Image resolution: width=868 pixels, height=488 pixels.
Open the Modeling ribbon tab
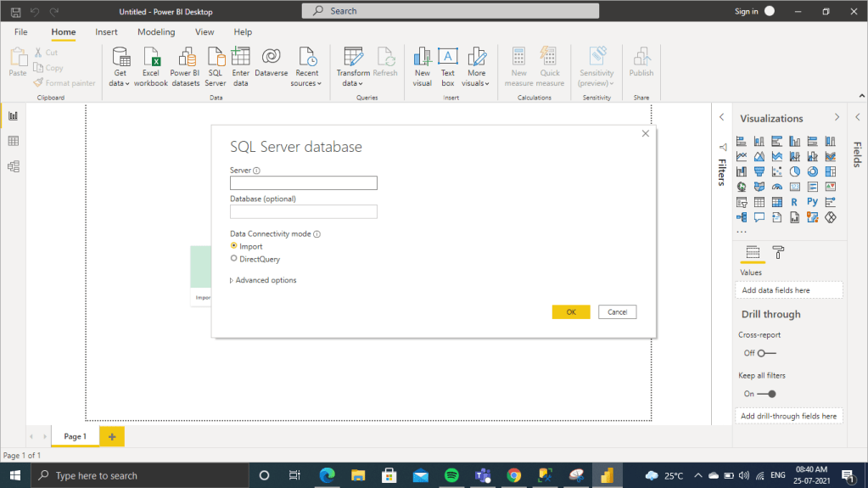point(156,32)
